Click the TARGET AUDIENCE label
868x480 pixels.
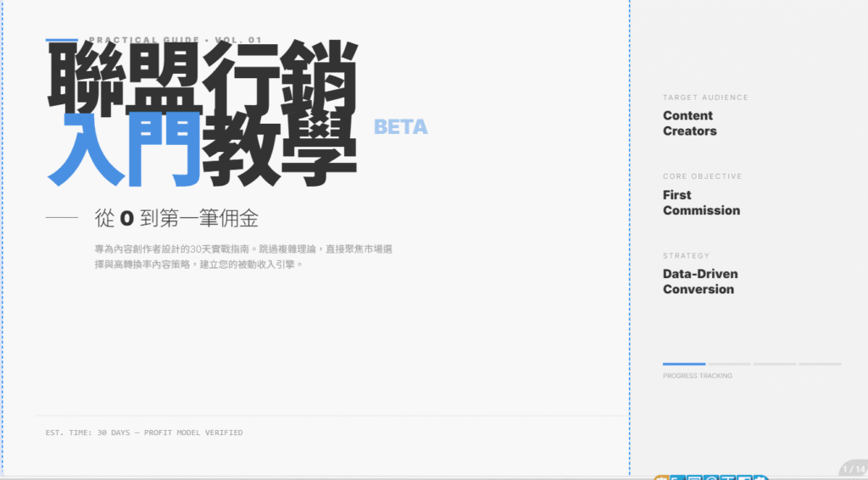[x=705, y=98]
